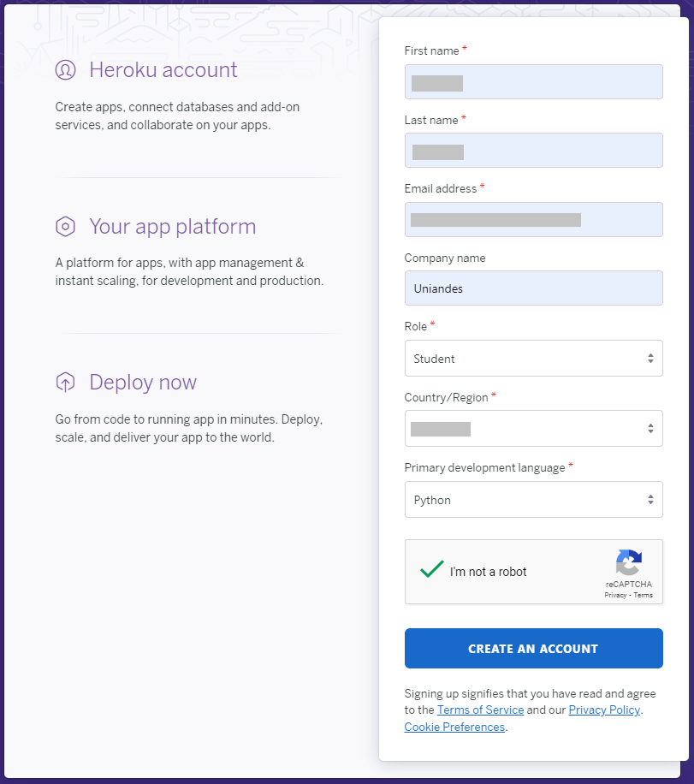
Task: Click the reCAPTCHA Privacy link
Action: tap(615, 595)
